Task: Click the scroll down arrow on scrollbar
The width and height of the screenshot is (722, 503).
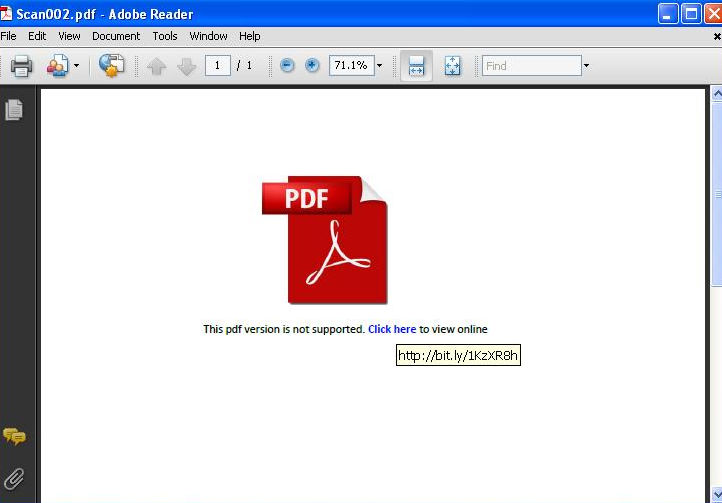Action: 717,496
